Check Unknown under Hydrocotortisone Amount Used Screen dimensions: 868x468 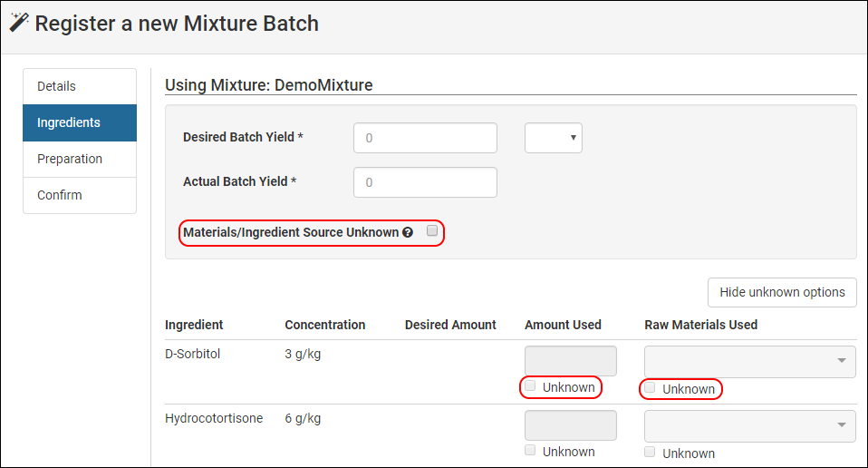coord(530,450)
